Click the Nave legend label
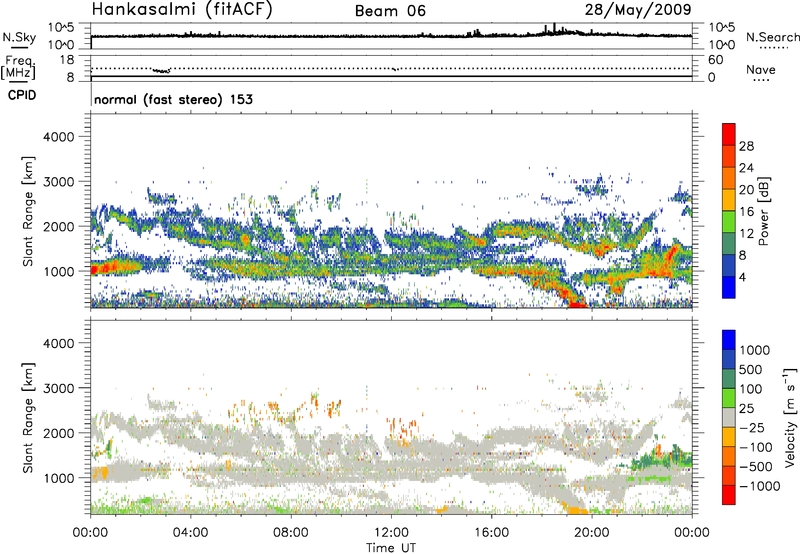The height and width of the screenshot is (554, 800). pyautogui.click(x=761, y=69)
